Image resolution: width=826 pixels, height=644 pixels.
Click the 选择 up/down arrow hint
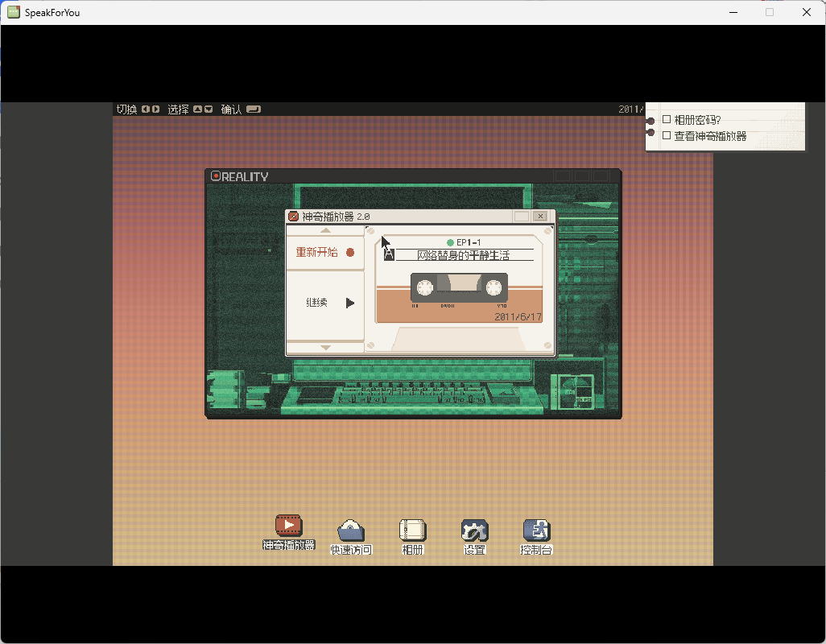[x=203, y=109]
